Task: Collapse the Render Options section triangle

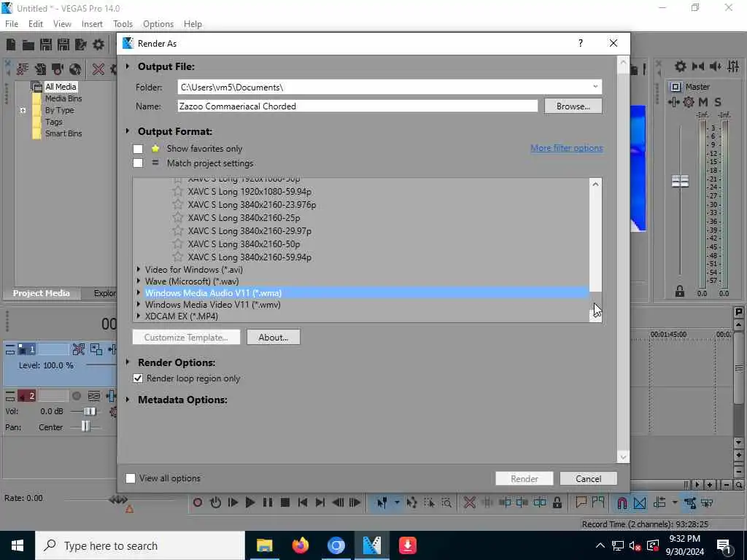Action: [128, 362]
